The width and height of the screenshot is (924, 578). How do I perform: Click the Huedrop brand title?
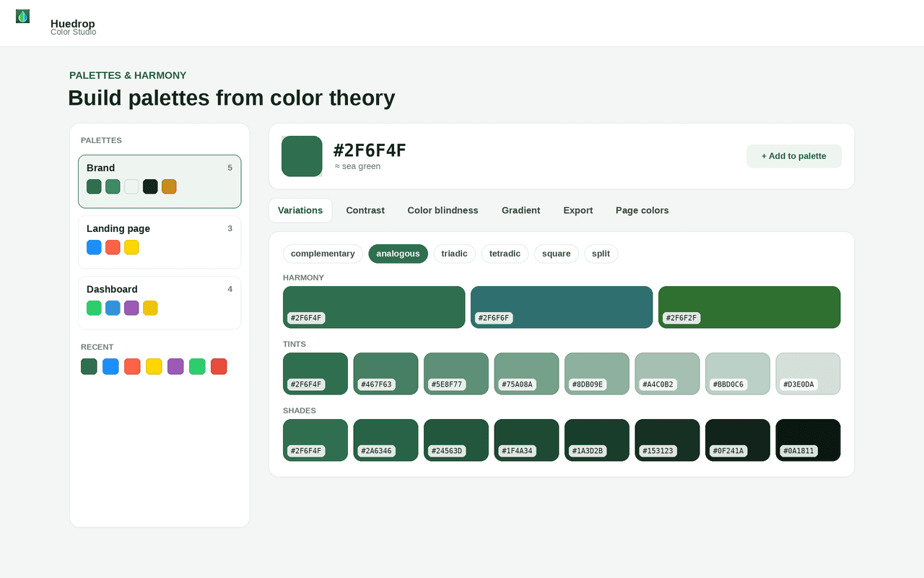[x=73, y=24]
